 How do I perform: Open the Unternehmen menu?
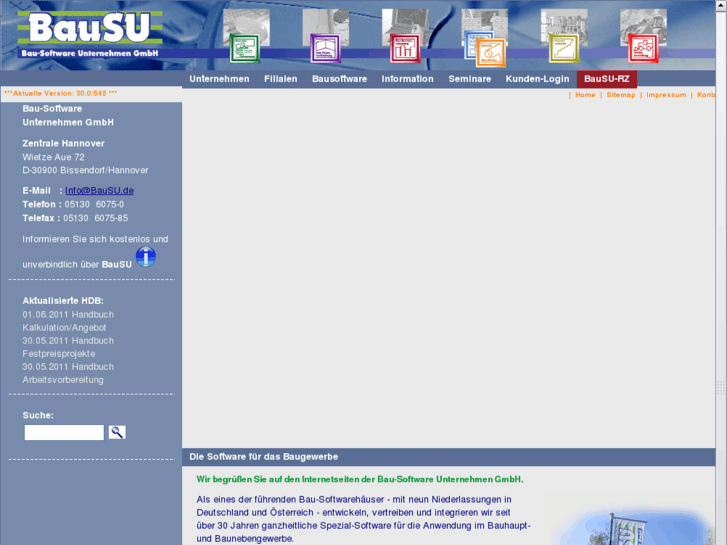click(x=219, y=79)
